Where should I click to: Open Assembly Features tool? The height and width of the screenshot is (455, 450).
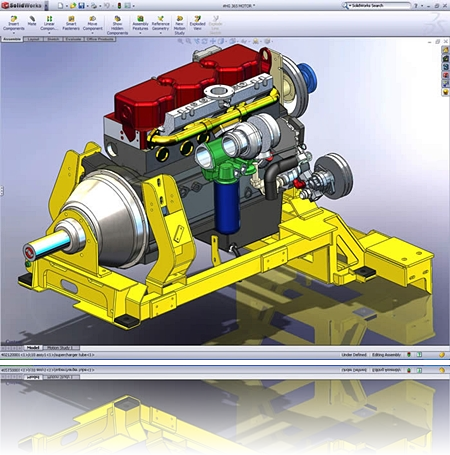pos(140,23)
